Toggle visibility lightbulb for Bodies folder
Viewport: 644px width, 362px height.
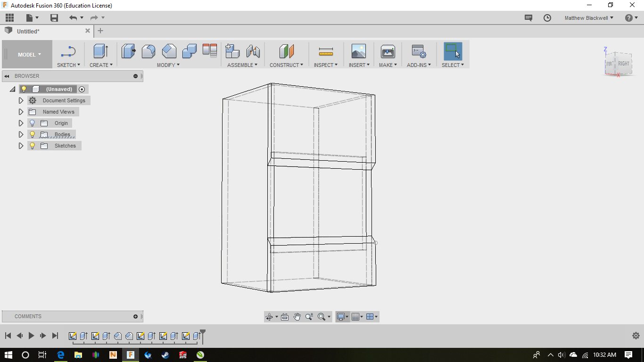(x=32, y=134)
